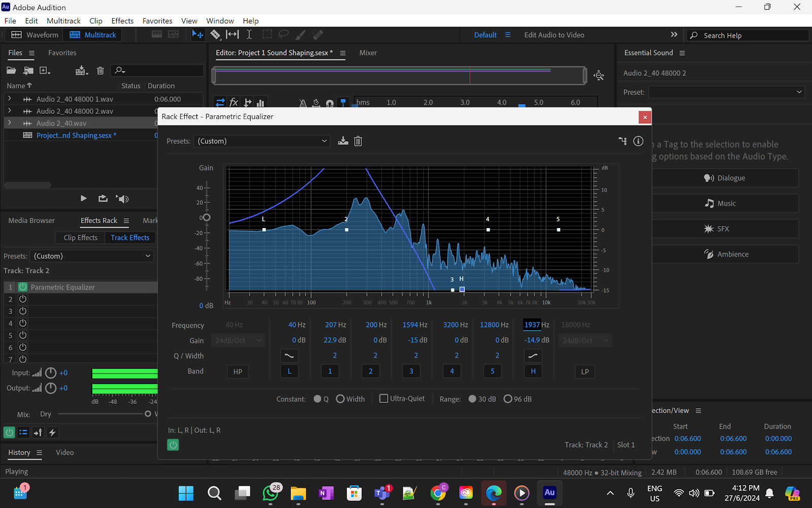Toggle the Effects Rack main power button

pos(9,432)
